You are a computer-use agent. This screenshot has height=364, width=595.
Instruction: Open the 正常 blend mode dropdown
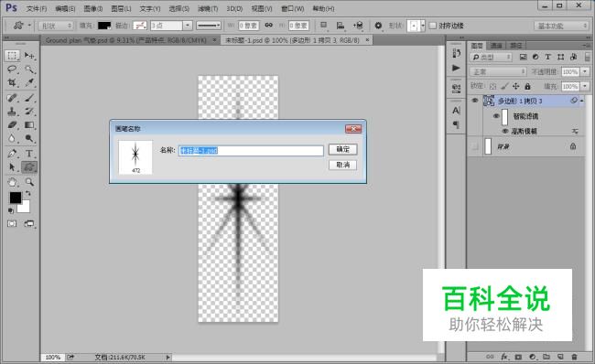click(497, 71)
